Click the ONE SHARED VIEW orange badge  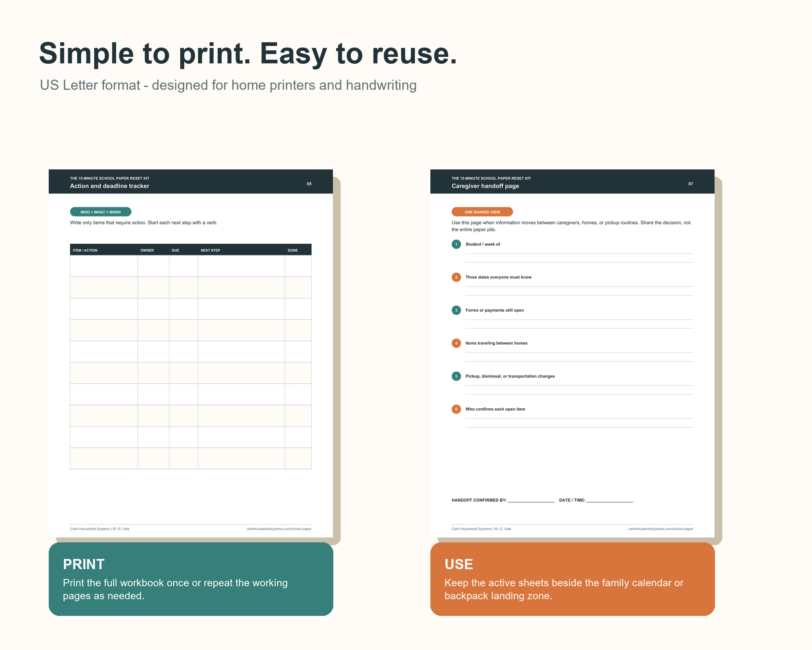click(x=482, y=212)
